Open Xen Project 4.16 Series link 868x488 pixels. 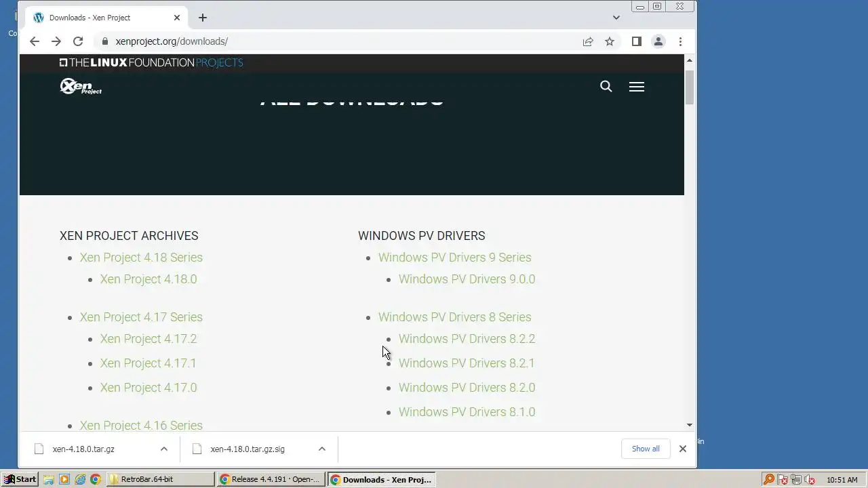point(141,425)
